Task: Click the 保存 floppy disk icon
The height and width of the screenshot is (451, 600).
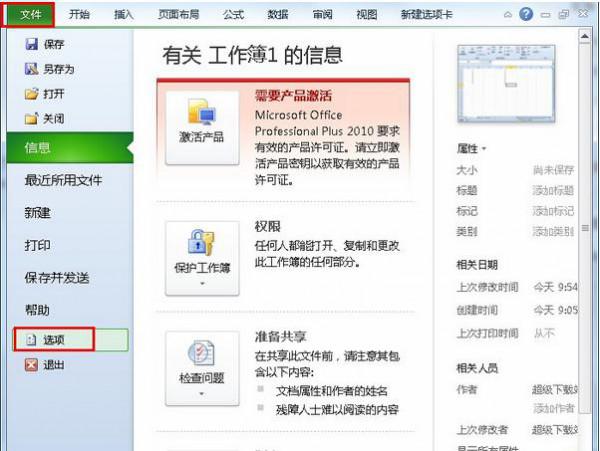Action: [31, 44]
